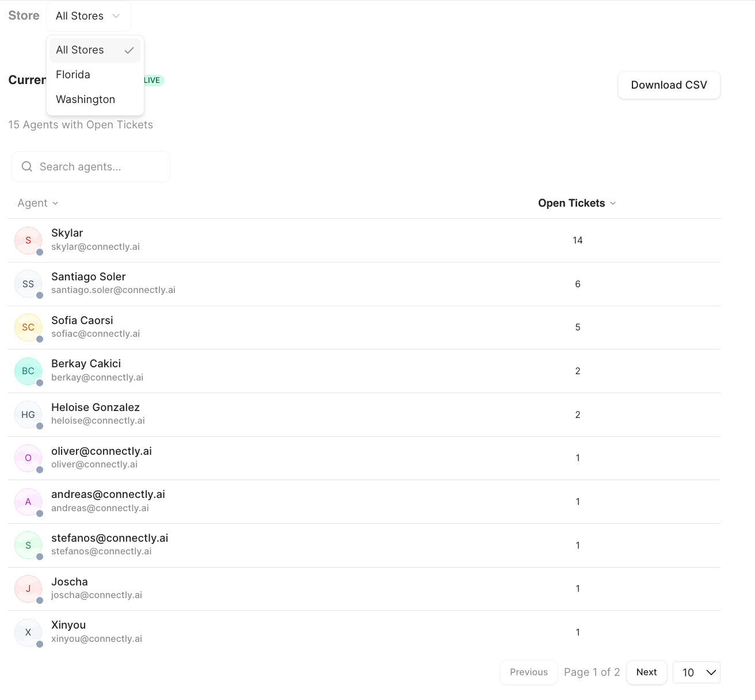Click Skylar's open ticket count 14
755x700 pixels.
click(578, 241)
